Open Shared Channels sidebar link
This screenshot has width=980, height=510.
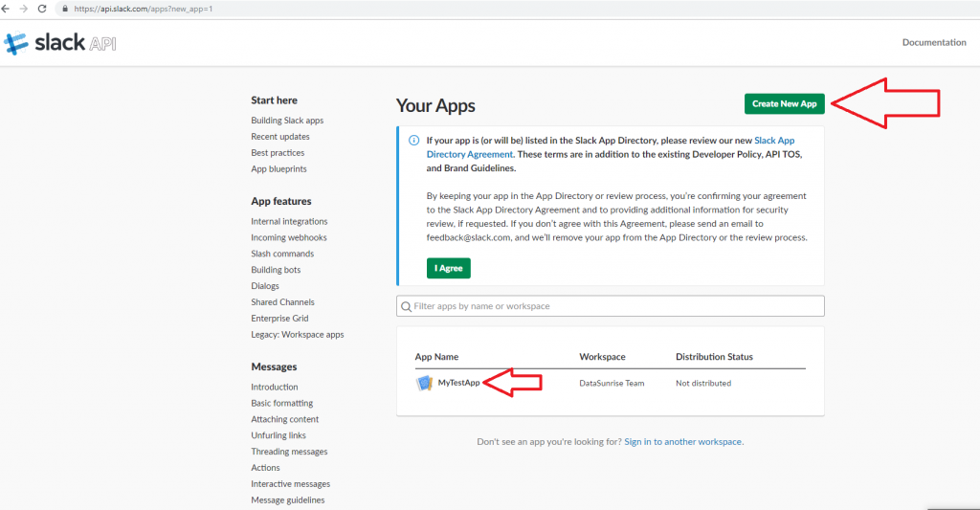coord(282,301)
